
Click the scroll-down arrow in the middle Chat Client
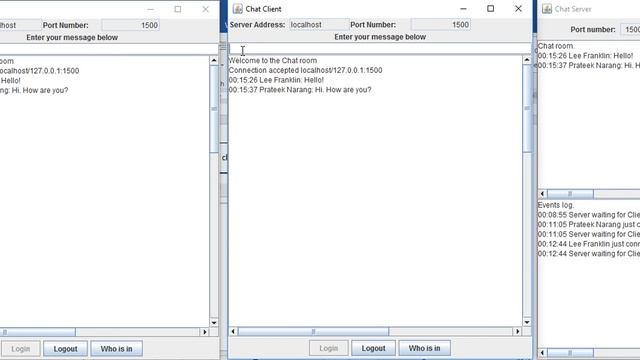(x=527, y=322)
